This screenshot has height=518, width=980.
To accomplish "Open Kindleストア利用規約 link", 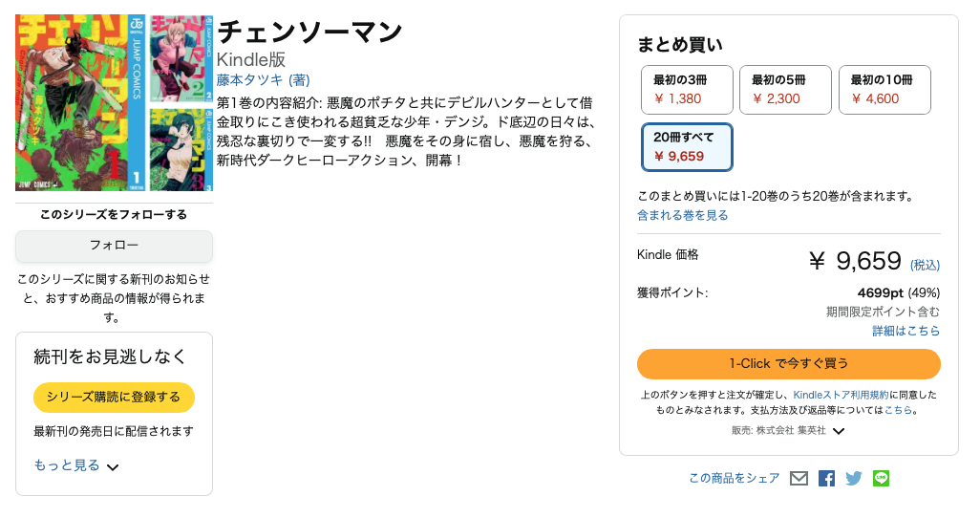I will click(841, 395).
